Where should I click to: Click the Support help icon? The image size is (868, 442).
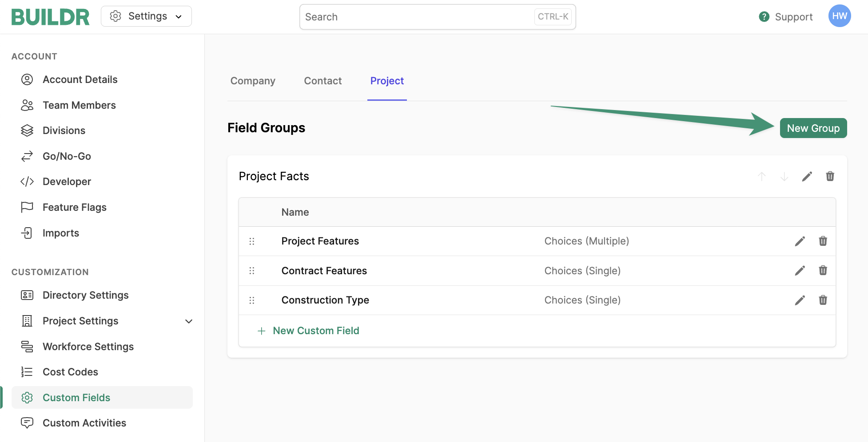tap(764, 17)
